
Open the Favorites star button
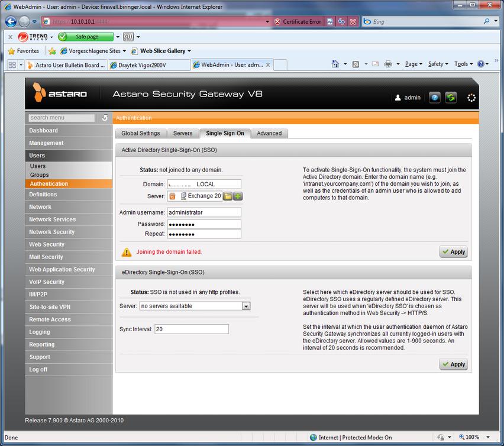coord(24,51)
